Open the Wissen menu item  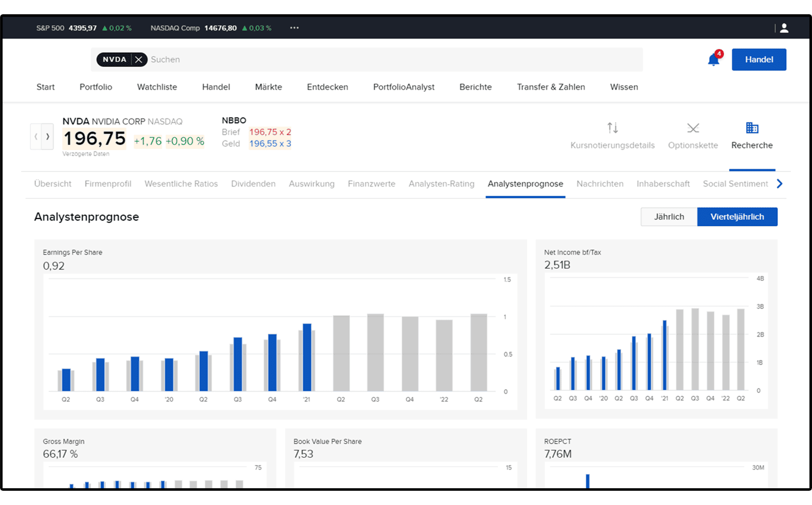pos(624,87)
